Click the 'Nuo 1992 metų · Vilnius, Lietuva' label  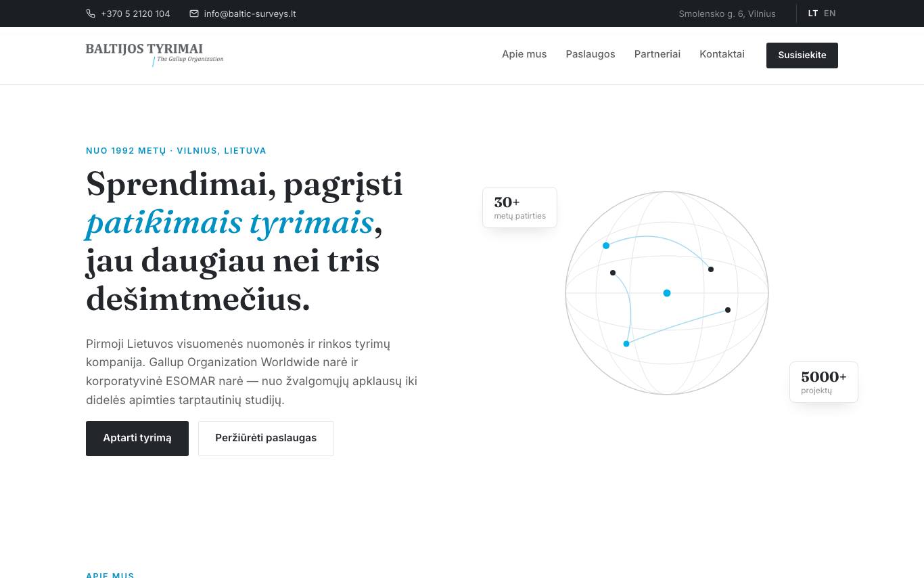pos(176,151)
